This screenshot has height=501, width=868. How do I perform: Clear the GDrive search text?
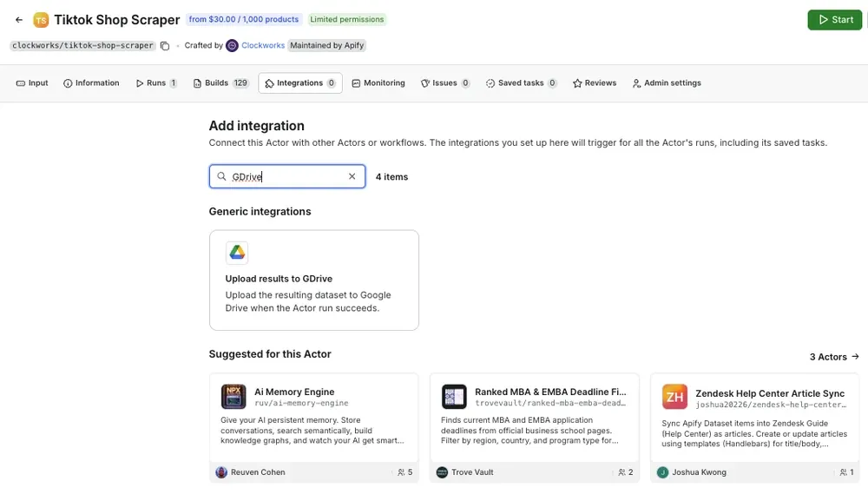352,176
